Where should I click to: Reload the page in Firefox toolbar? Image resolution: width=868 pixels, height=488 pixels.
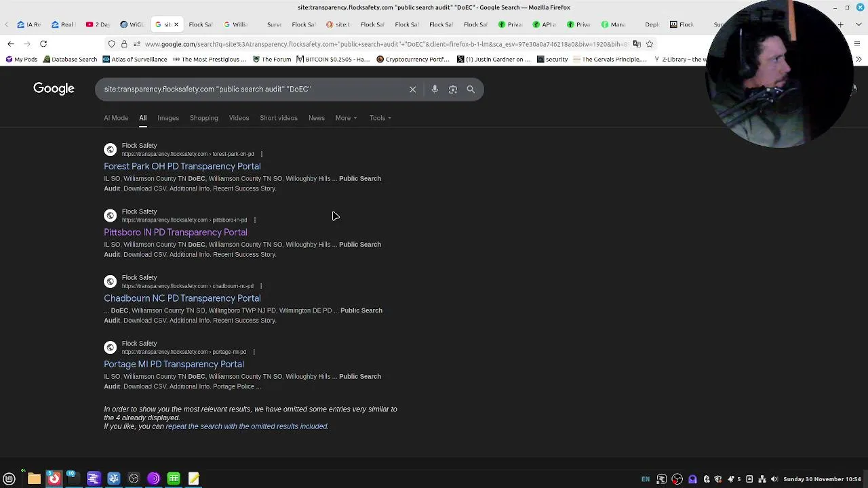(x=43, y=44)
